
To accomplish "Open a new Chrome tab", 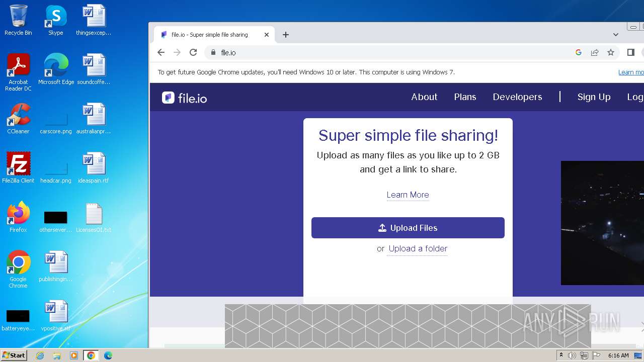I will (x=286, y=35).
